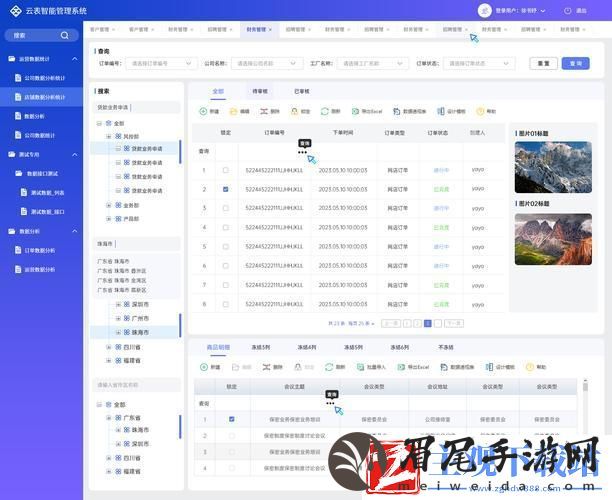The height and width of the screenshot is (500, 612).
Task: Click the sidebar search magnifier icon
Action: [64, 36]
